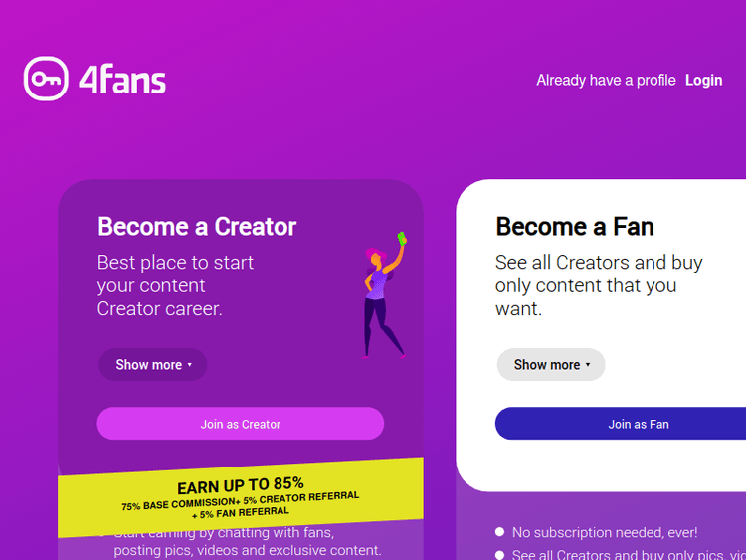Viewport: 746px width, 560px height.
Task: Select the "Become a Creator" heading
Action: click(x=197, y=227)
